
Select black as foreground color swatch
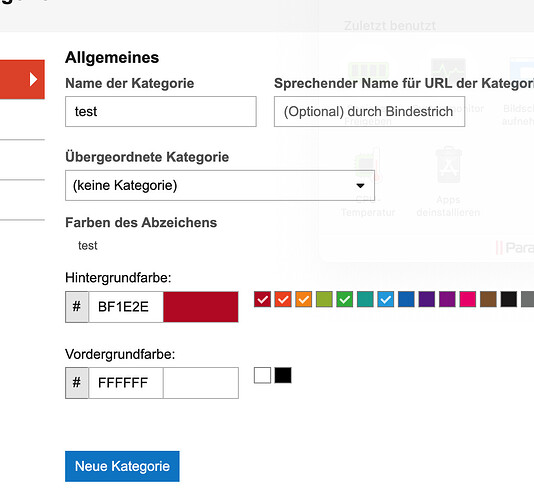click(283, 375)
